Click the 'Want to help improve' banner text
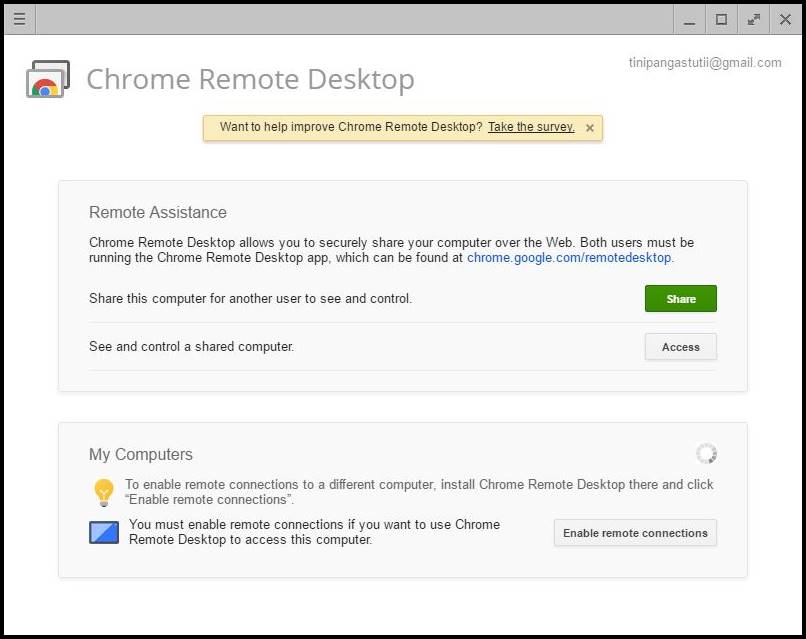This screenshot has width=806, height=639. pos(351,127)
